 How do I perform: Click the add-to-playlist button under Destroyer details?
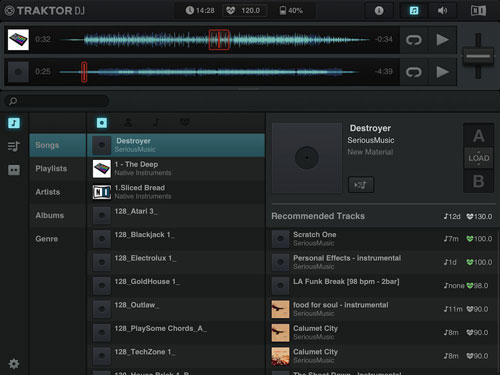pyautogui.click(x=361, y=185)
